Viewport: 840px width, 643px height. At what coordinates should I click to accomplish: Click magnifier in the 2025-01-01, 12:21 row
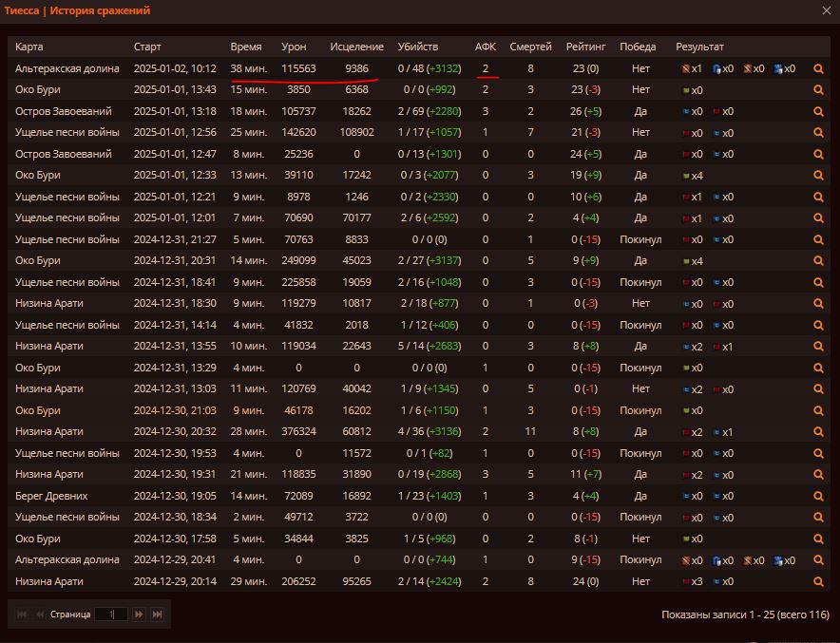818,197
